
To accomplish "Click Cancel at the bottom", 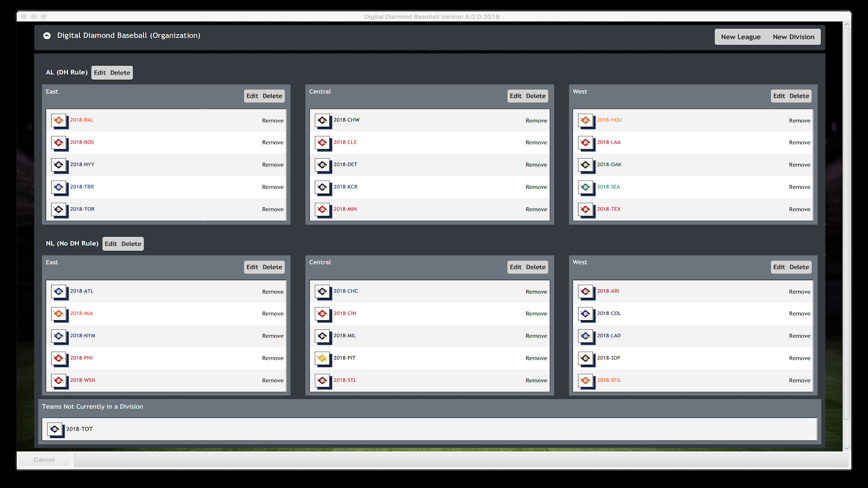I will coord(43,460).
